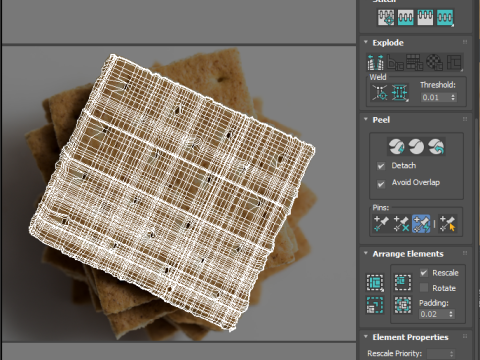480x360 pixels.
Task: Click the Target Weld icon
Action: 380,93
